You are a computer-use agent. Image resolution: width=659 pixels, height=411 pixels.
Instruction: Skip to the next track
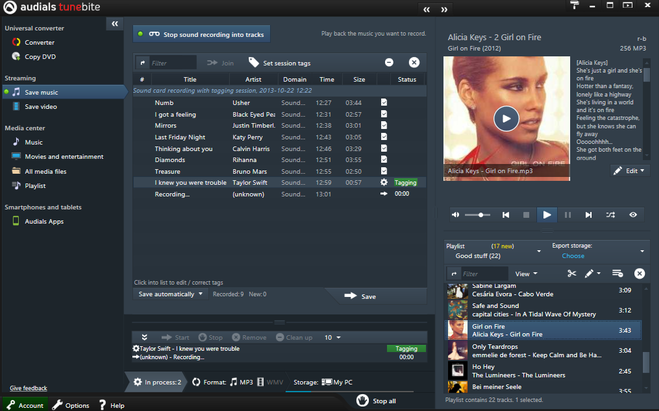(588, 214)
